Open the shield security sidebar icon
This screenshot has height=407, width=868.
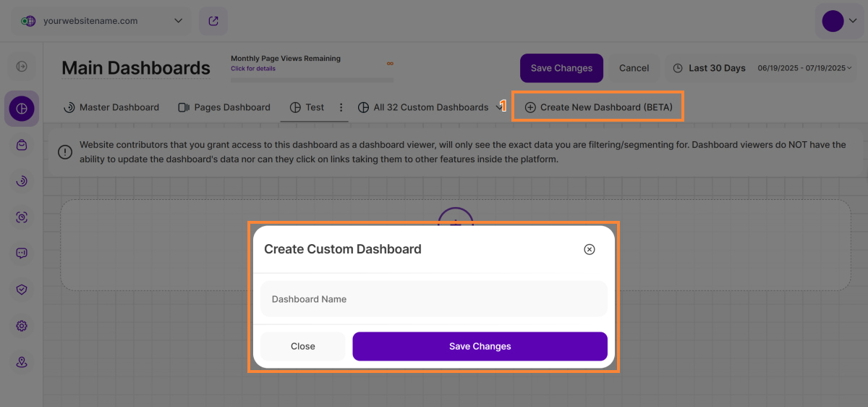(22, 290)
